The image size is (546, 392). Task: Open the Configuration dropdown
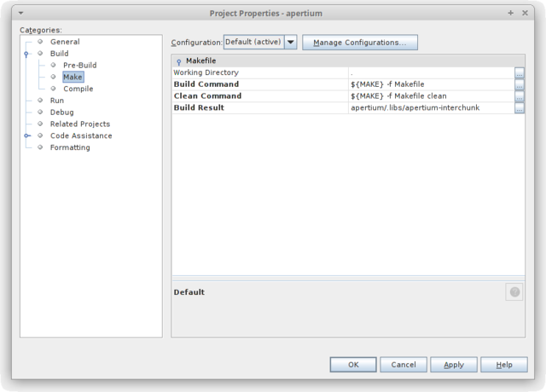(x=290, y=43)
